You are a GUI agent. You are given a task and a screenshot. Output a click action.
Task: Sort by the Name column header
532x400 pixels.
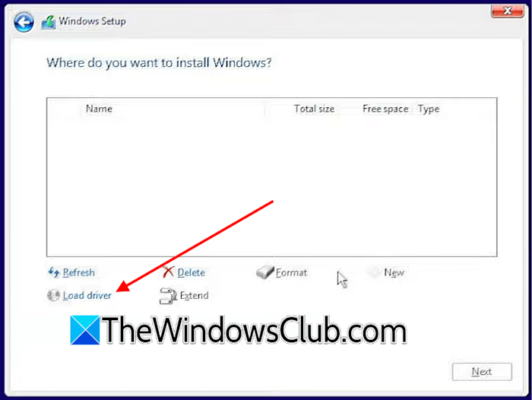[99, 109]
